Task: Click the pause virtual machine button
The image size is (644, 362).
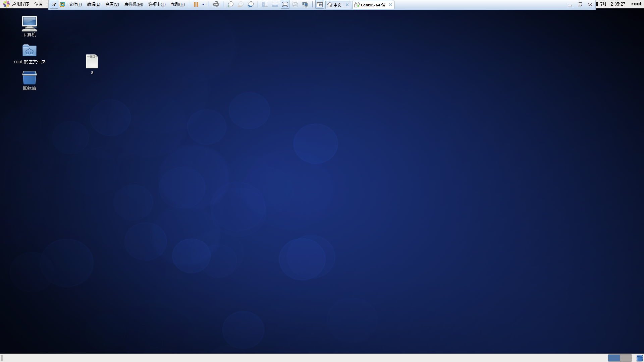Action: coord(196,4)
